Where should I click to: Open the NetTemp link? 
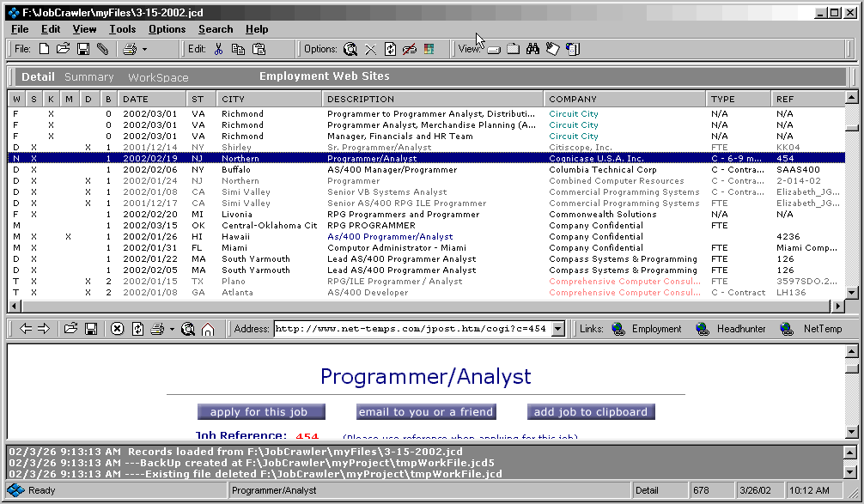(811, 329)
